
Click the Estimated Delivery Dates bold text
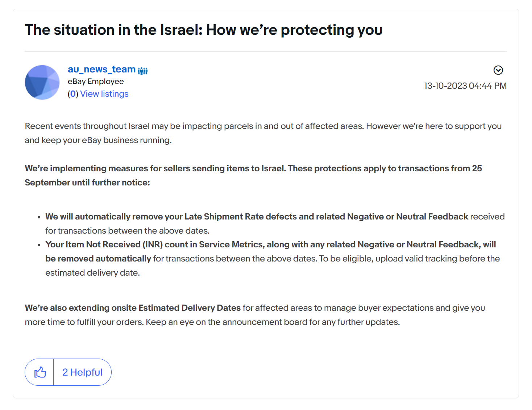pyautogui.click(x=189, y=308)
